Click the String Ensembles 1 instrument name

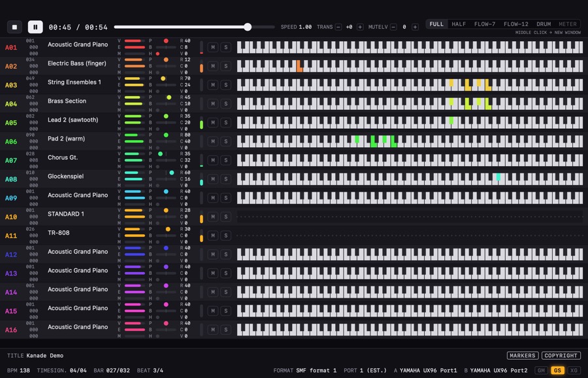74,82
